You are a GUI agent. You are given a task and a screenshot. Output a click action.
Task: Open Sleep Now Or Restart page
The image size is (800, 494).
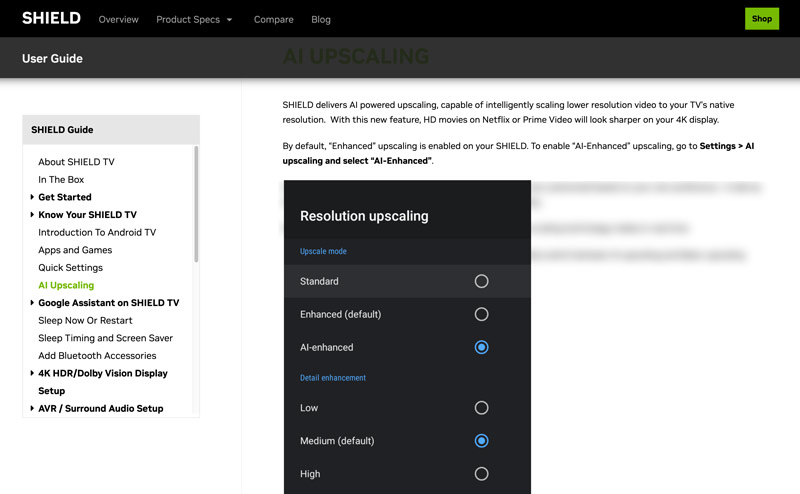(85, 320)
